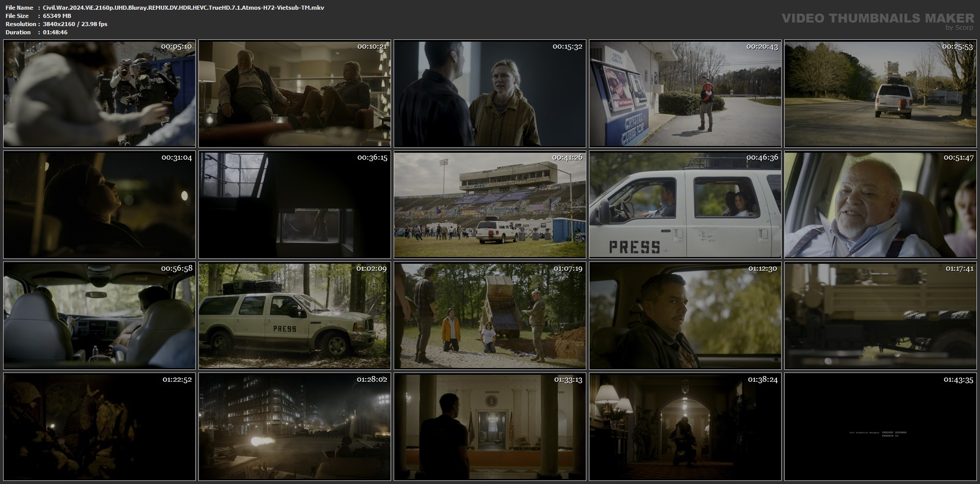Click the file size value 65349 MB

click(57, 16)
